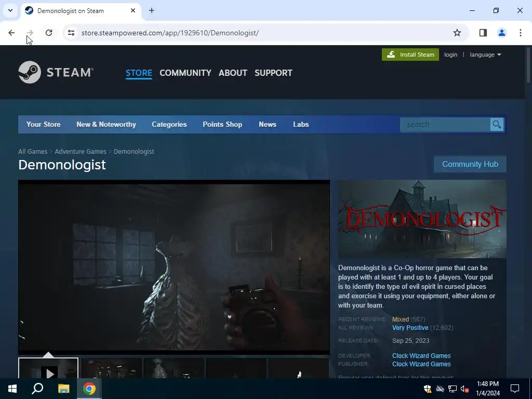The height and width of the screenshot is (399, 532).
Task: Go to the ABOUT page
Action: click(233, 73)
